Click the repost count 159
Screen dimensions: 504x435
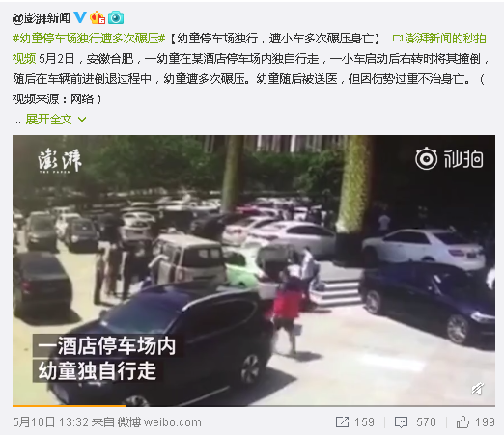pyautogui.click(x=364, y=422)
